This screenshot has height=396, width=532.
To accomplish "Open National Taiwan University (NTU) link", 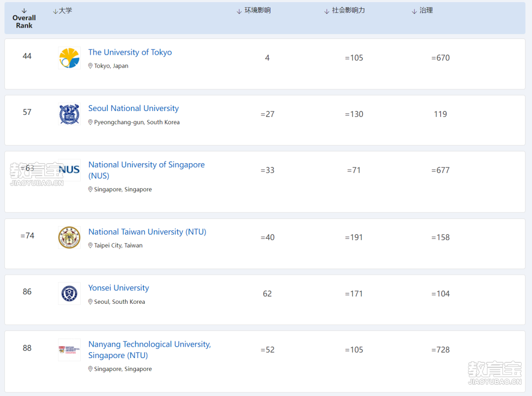I will (x=147, y=232).
